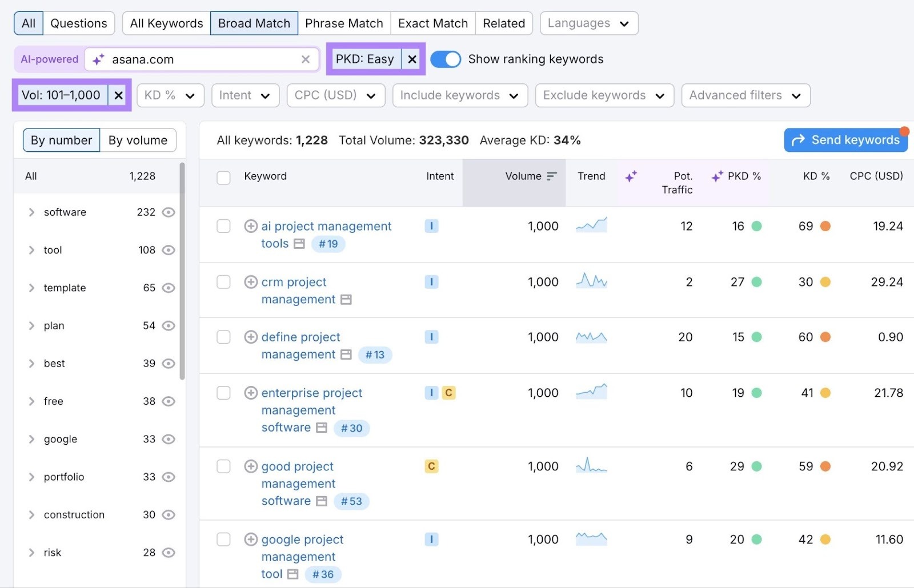Select the checkbox for 'google project management tool'
The width and height of the screenshot is (914, 588).
click(x=223, y=539)
